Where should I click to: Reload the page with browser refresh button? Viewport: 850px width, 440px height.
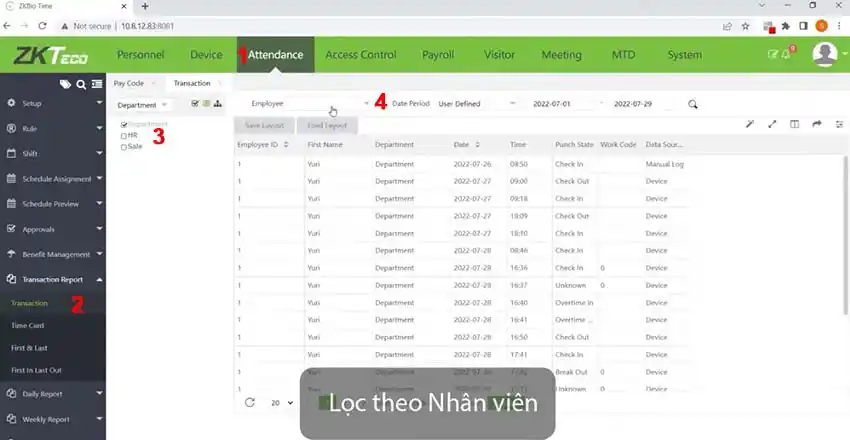pyautogui.click(x=42, y=25)
